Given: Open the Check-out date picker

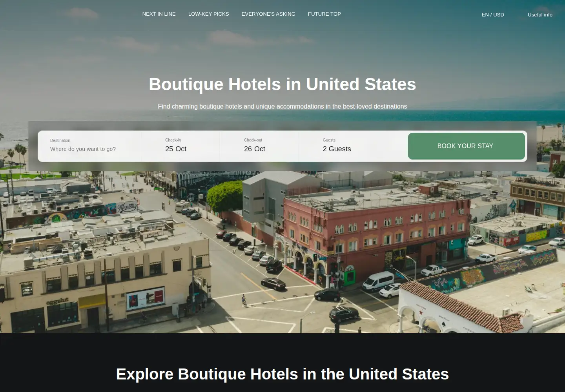Looking at the screenshot, I should [x=259, y=146].
